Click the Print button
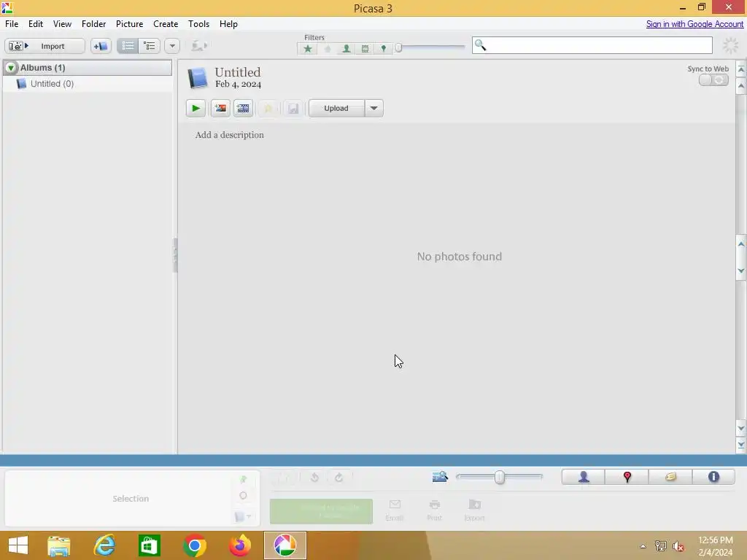 pos(434,510)
